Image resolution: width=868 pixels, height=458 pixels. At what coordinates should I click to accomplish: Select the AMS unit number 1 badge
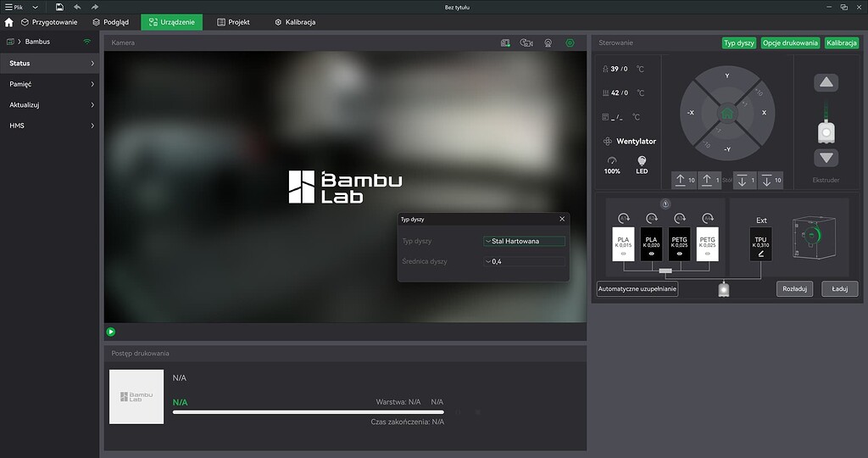point(665,204)
